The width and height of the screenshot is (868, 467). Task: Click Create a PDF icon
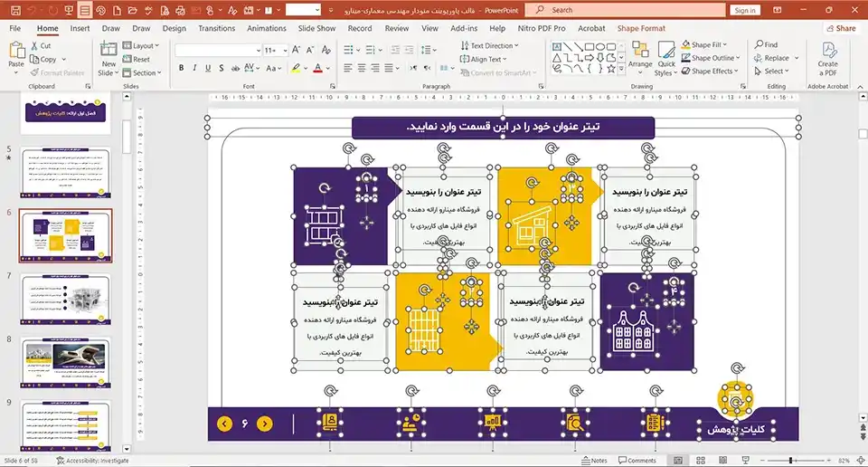(x=827, y=58)
